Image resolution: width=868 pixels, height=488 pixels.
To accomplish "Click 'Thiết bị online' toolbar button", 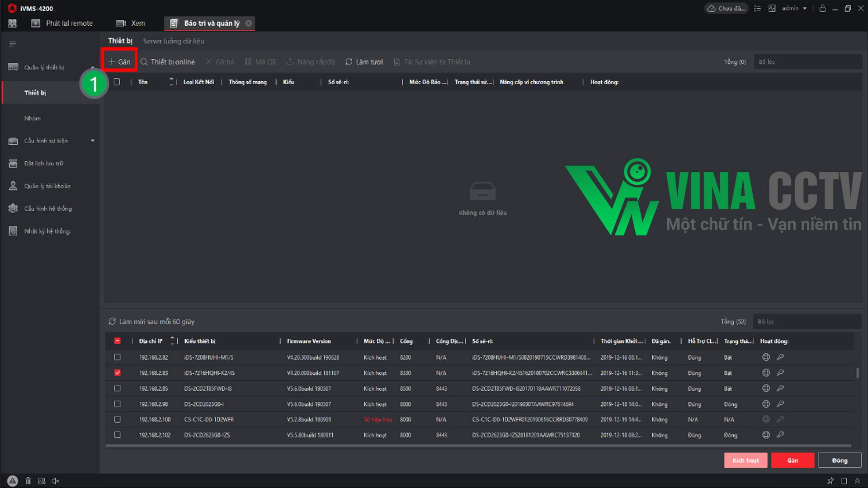I will [x=168, y=62].
